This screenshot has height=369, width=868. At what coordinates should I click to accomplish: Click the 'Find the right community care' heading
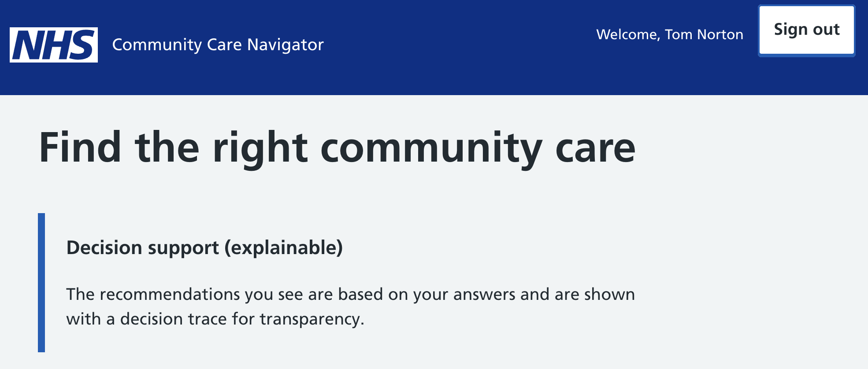[337, 148]
